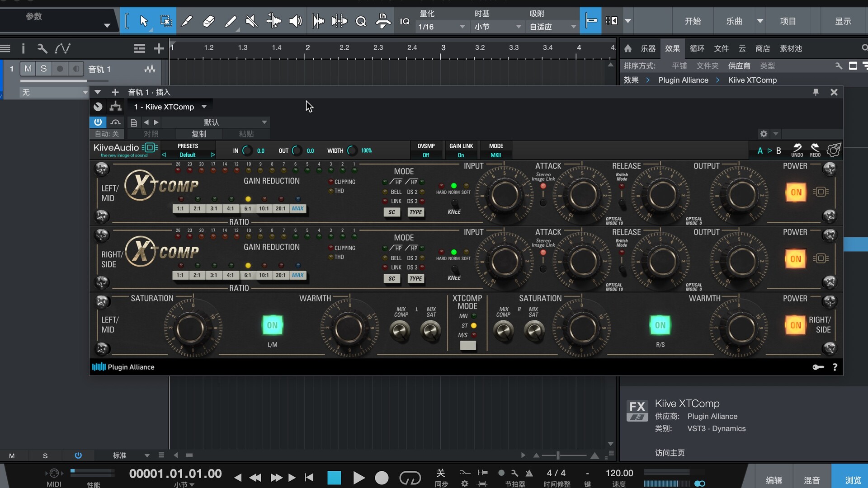
Task: Switch to the 循环 browser tab
Action: click(x=697, y=48)
